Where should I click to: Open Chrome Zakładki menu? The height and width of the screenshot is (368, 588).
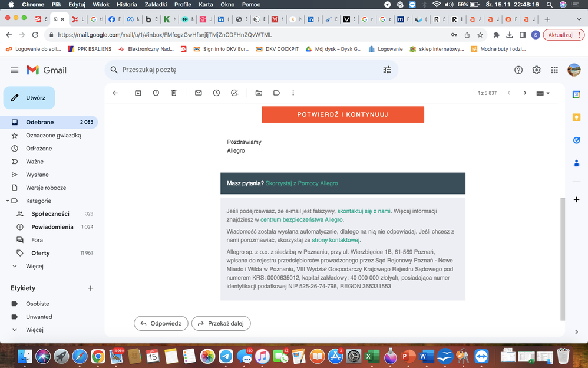(156, 5)
